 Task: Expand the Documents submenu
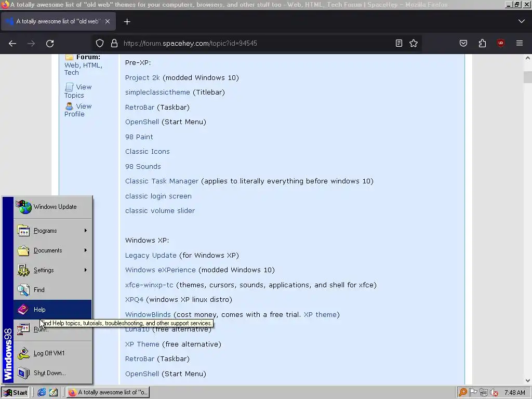point(52,250)
